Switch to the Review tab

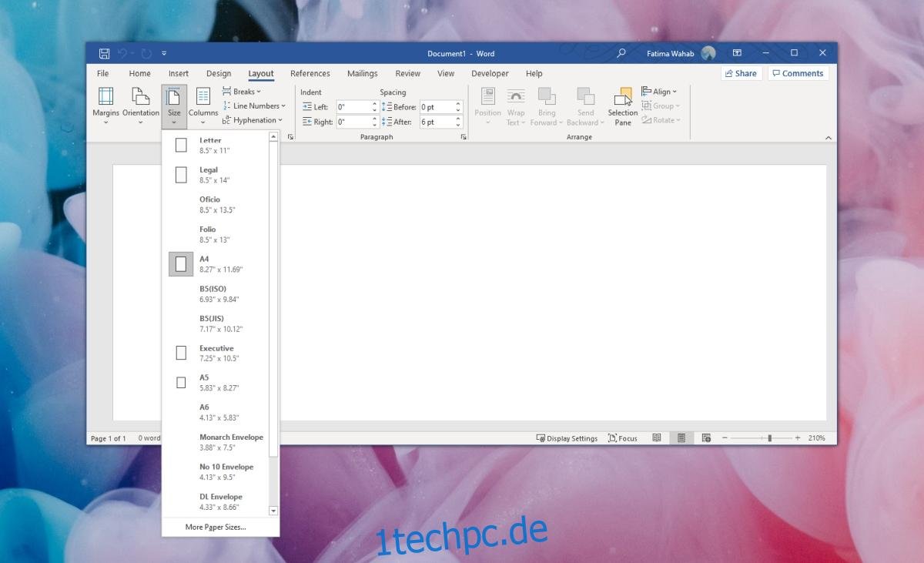(408, 74)
